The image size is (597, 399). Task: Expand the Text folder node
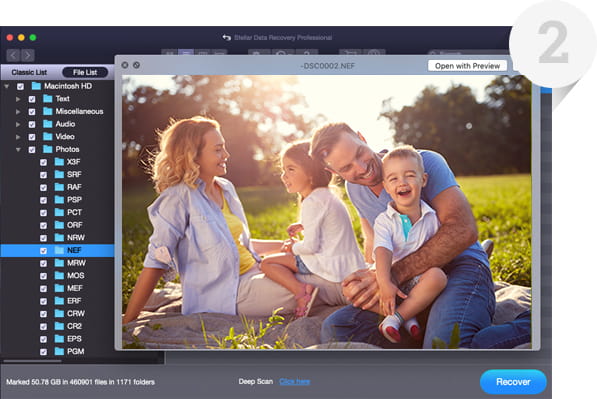18,99
